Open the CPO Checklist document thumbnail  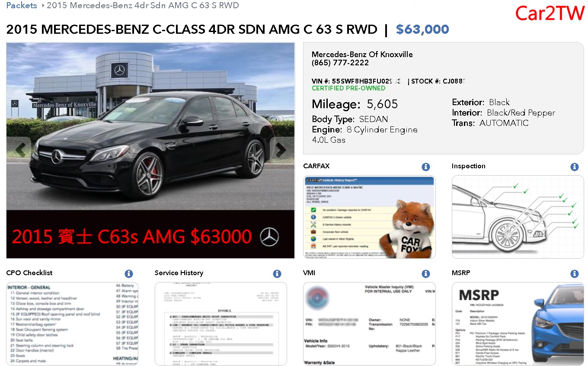point(72,324)
